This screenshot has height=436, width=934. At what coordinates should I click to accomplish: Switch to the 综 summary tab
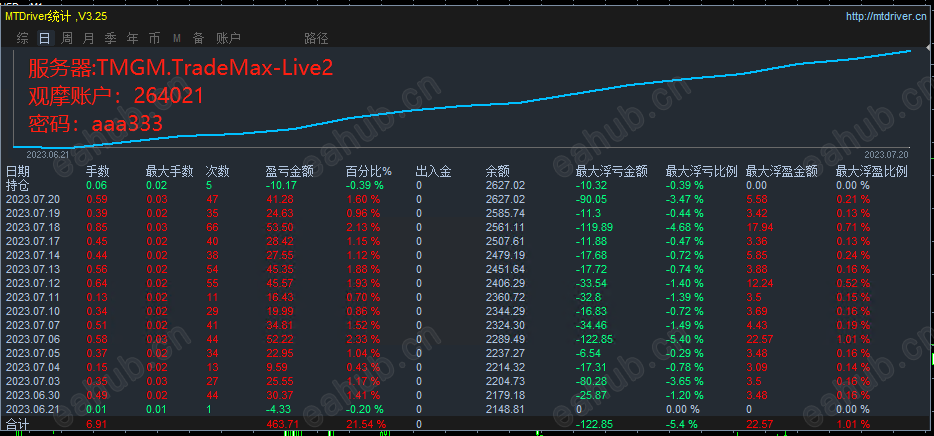(x=23, y=39)
